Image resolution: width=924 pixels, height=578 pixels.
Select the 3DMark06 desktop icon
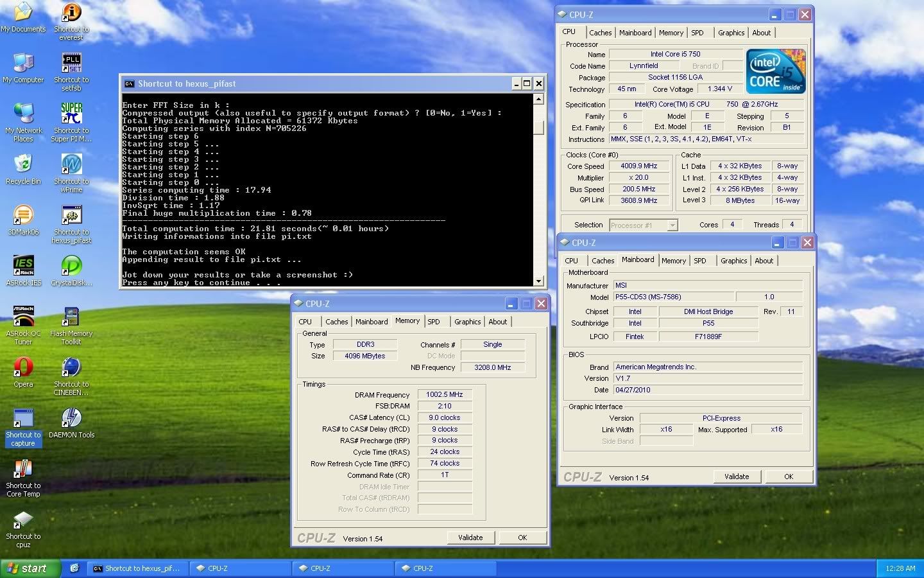23,215
